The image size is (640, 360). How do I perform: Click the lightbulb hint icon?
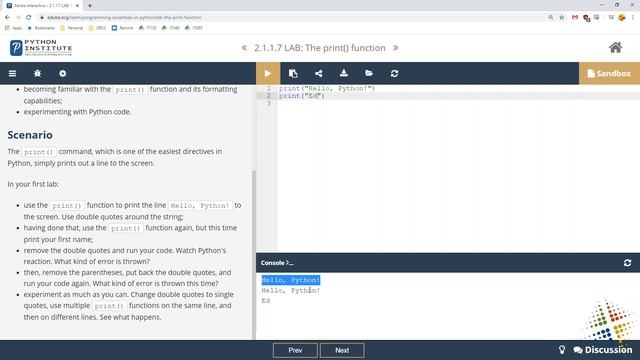tap(562, 350)
